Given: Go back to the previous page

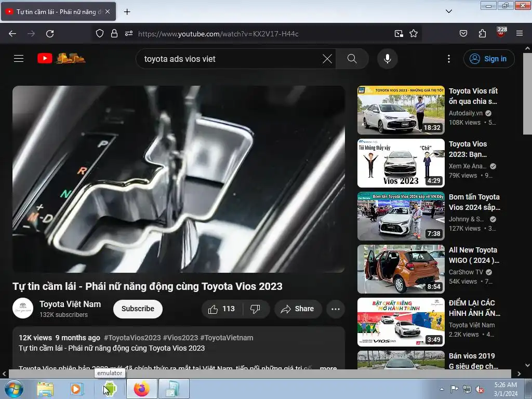Looking at the screenshot, I should pyautogui.click(x=12, y=34).
